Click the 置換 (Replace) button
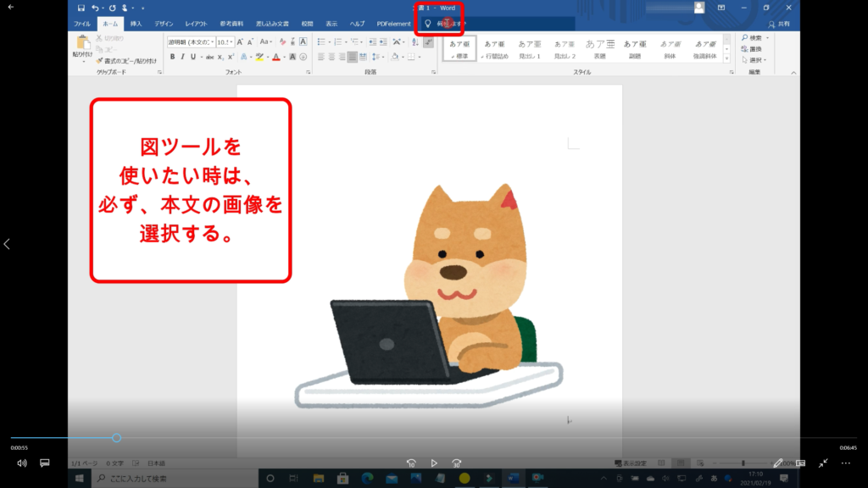Screen dimensions: 868x488 [x=754, y=49]
